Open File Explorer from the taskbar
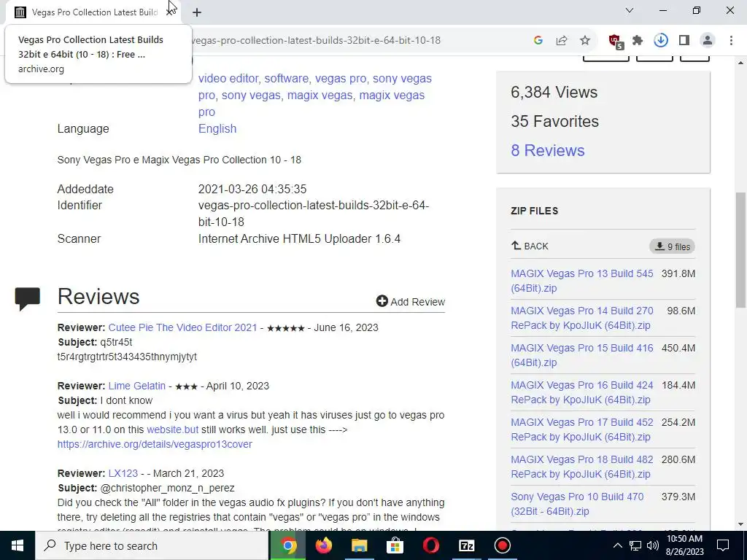Screen dimensions: 747x560 point(359,545)
